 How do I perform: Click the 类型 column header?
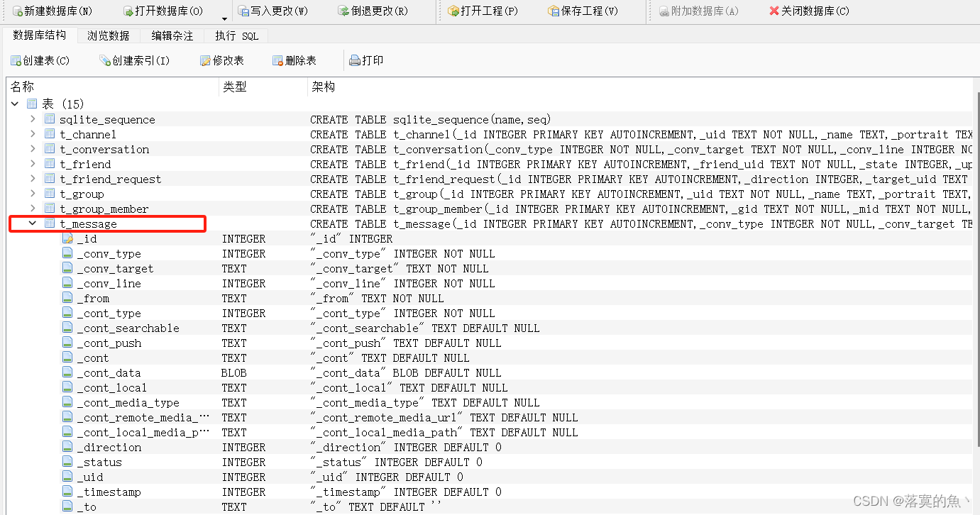click(263, 87)
